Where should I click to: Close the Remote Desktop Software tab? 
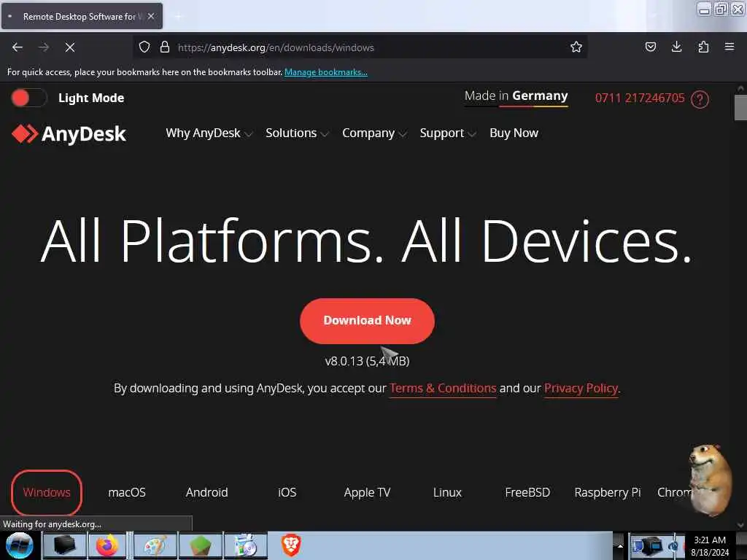pyautogui.click(x=151, y=16)
